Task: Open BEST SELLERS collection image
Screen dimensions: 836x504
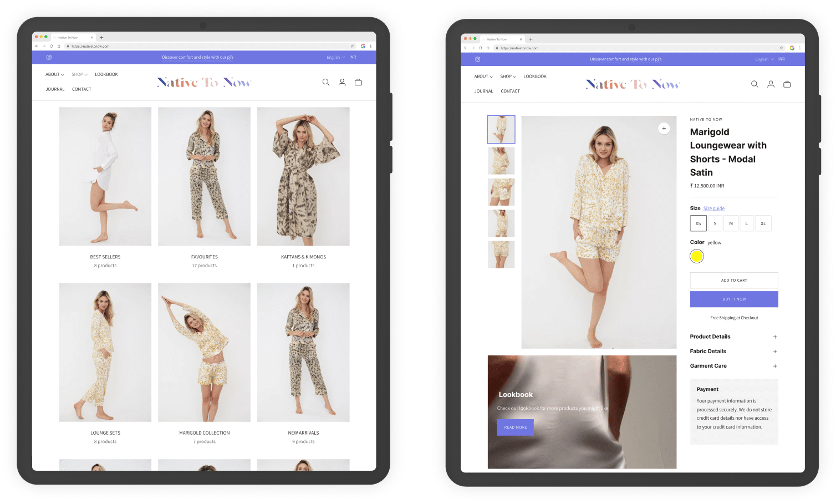Action: click(105, 176)
